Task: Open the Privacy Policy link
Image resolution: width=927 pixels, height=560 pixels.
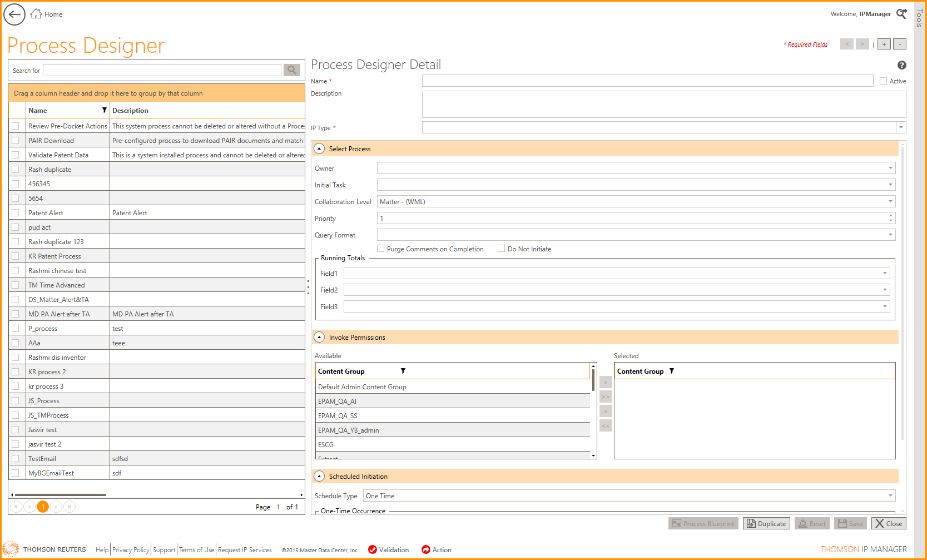Action: pyautogui.click(x=131, y=550)
